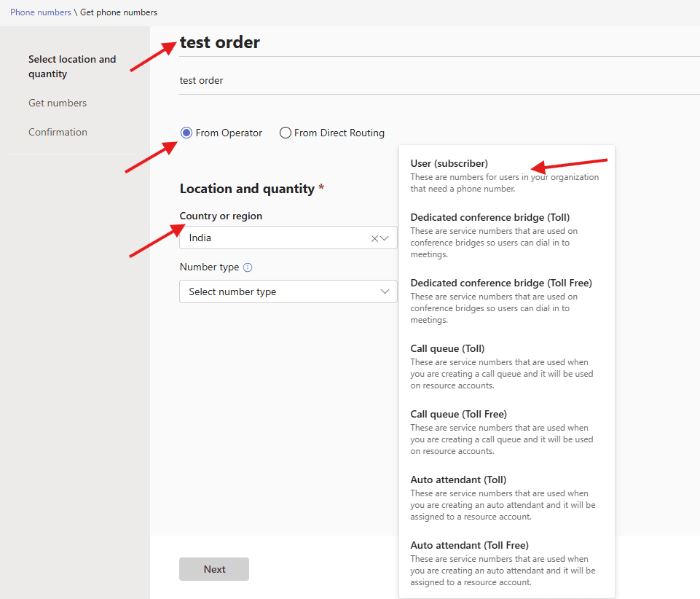Screen dimensions: 700x599
Task: Pick Dedicated conference bridge (Toll Free)
Action: tap(500, 283)
